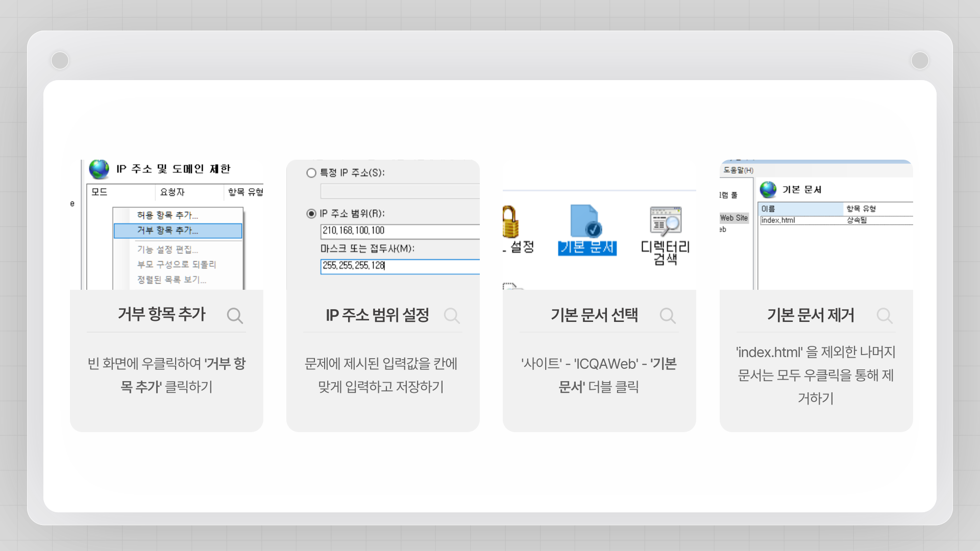Click the top-left round frame button
Screen dimensions: 980x551
coord(60,61)
